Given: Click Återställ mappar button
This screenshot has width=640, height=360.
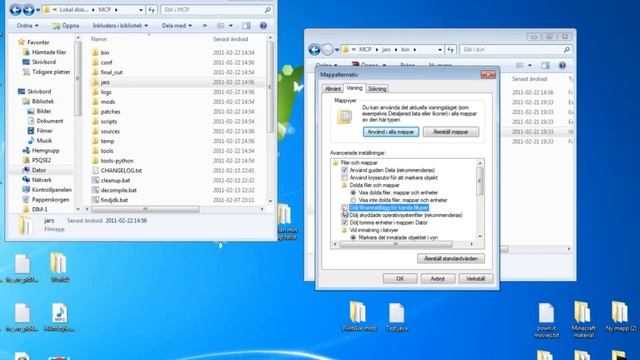Looking at the screenshot, I should [451, 132].
